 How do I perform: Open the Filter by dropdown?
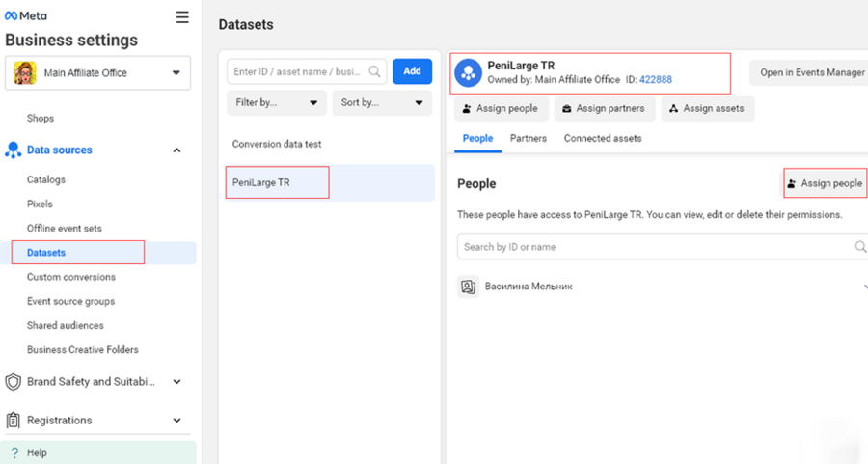(276, 102)
